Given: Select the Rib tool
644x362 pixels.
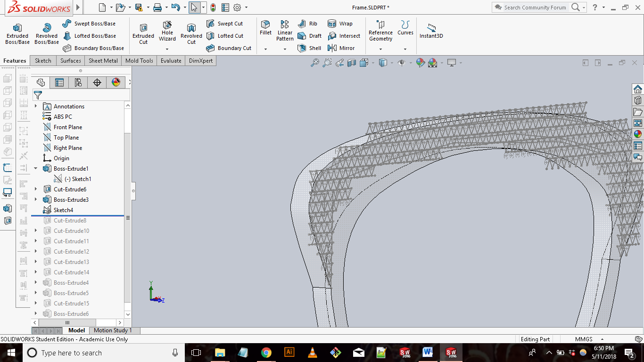Looking at the screenshot, I should click(x=307, y=24).
